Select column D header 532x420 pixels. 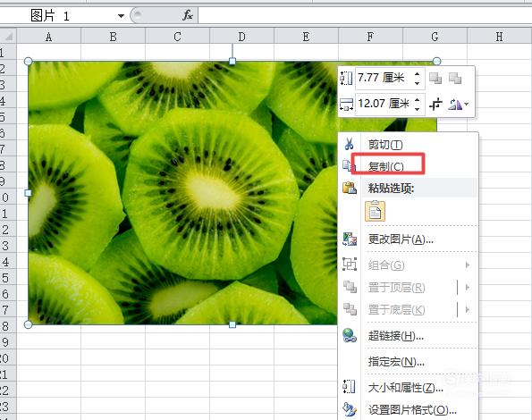coord(242,36)
